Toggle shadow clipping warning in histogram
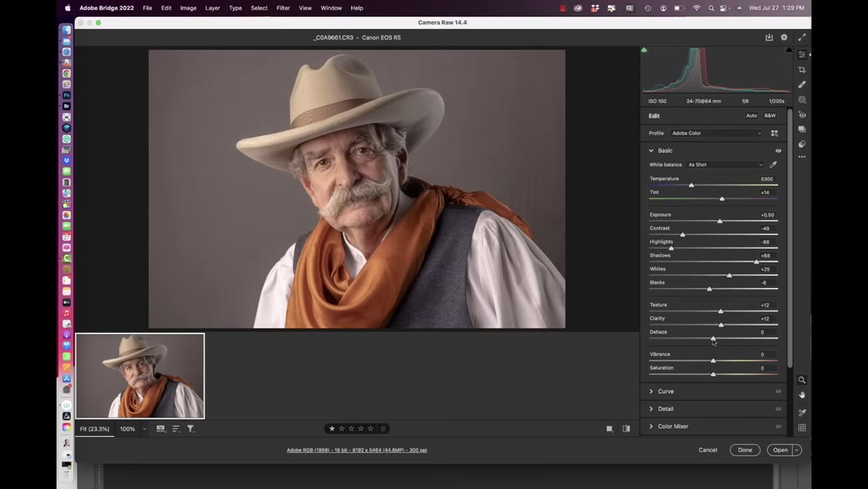The height and width of the screenshot is (489, 868). coord(644,50)
